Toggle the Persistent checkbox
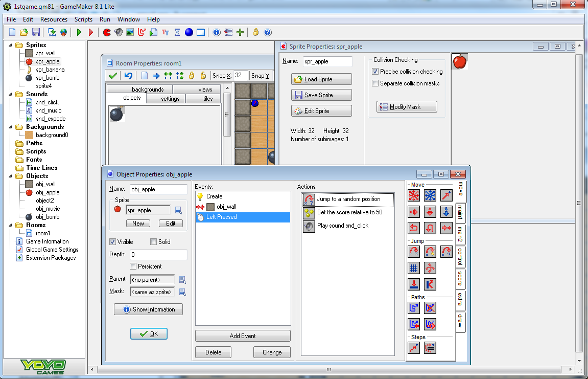 tap(133, 266)
